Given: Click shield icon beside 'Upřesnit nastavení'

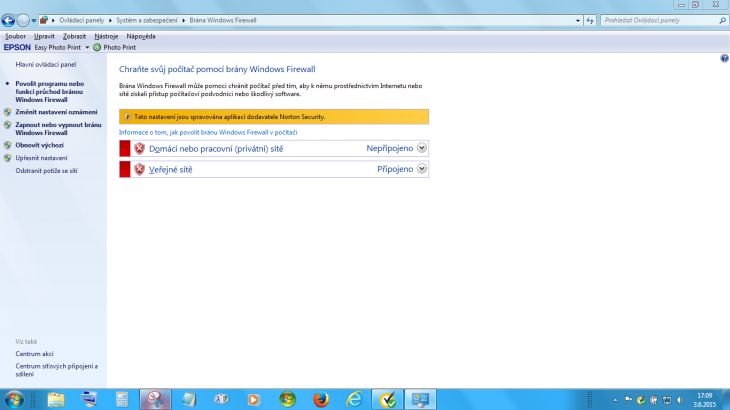Looking at the screenshot, I should point(7,158).
